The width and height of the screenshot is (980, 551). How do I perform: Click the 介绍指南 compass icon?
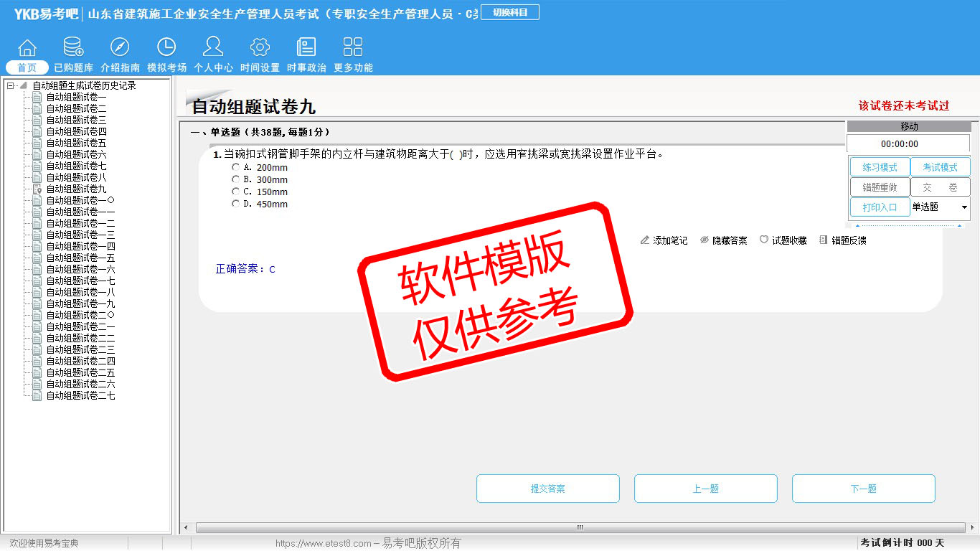tap(120, 48)
